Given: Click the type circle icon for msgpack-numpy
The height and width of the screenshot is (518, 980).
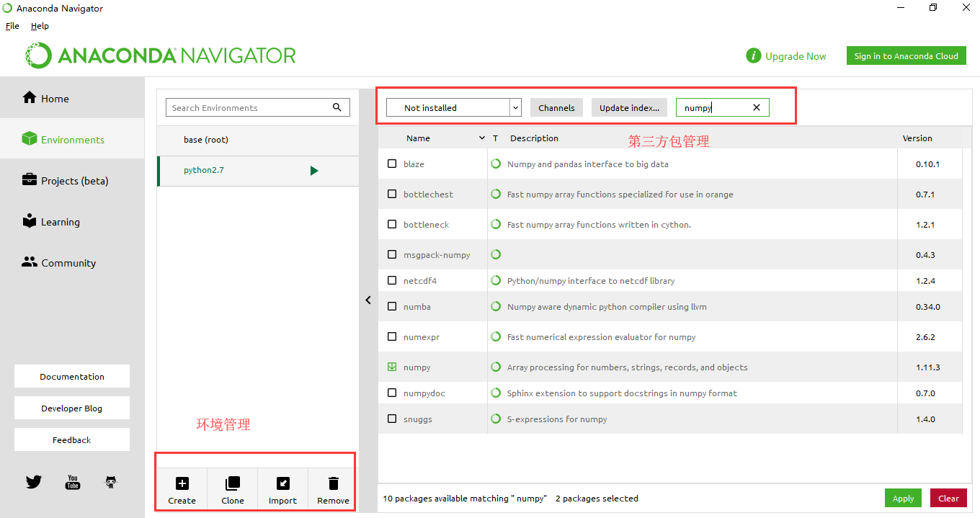Looking at the screenshot, I should point(496,254).
